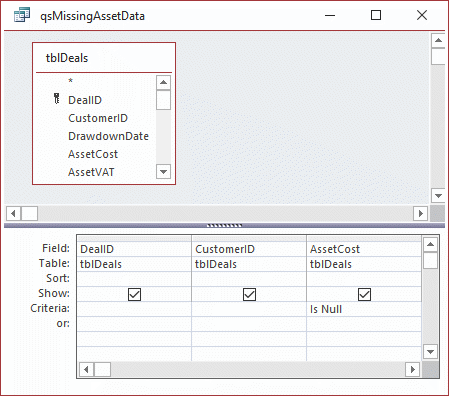The width and height of the screenshot is (449, 396).
Task: Click down arrow of design grid vertical scrollbar
Action: coord(430,352)
